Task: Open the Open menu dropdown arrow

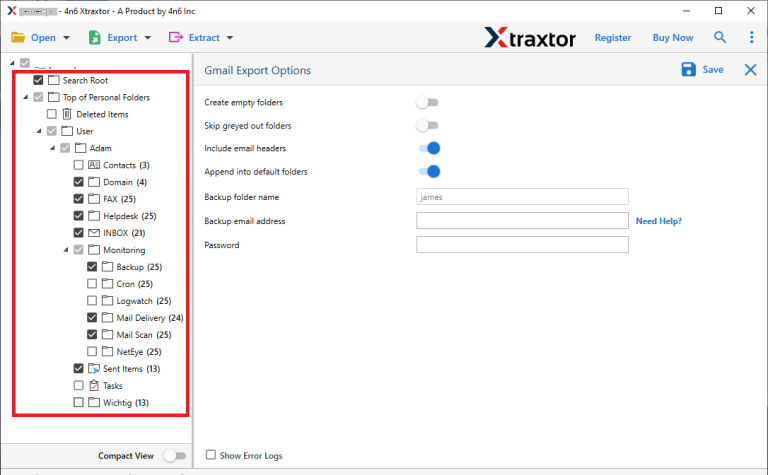Action: pos(67,38)
